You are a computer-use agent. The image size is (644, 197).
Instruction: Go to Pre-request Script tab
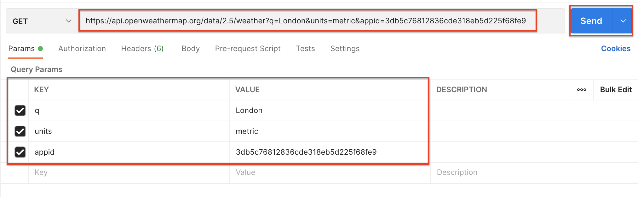(248, 49)
